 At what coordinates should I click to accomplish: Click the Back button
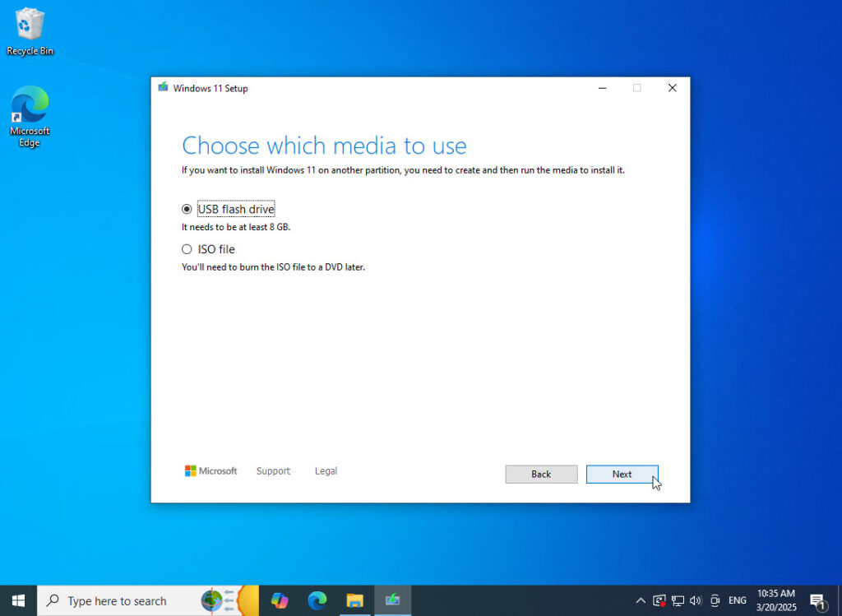point(541,475)
